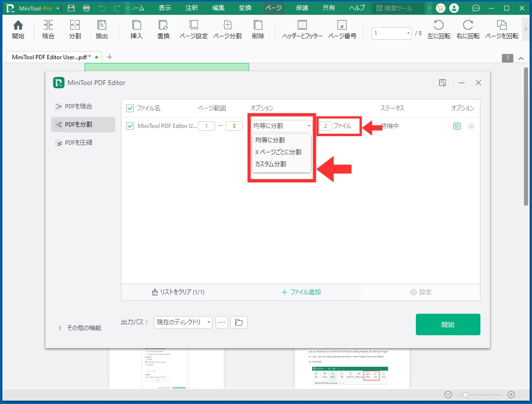The width and height of the screenshot is (532, 404).
Task: Click the Redo arrow icon
Action: 117,8
